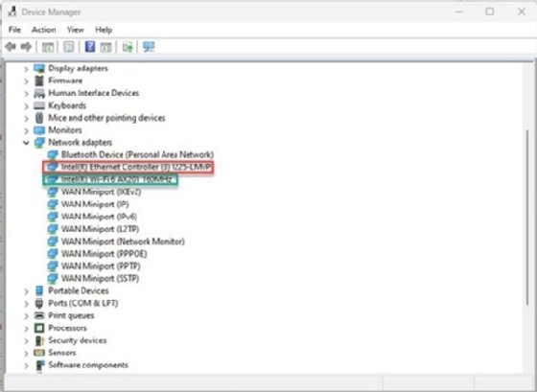The height and width of the screenshot is (392, 537).
Task: Minimize the Device Manager window
Action: click(x=459, y=12)
